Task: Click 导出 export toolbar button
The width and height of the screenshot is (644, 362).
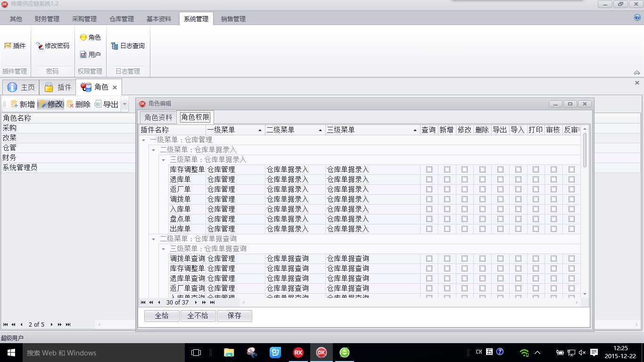Action: [x=107, y=104]
